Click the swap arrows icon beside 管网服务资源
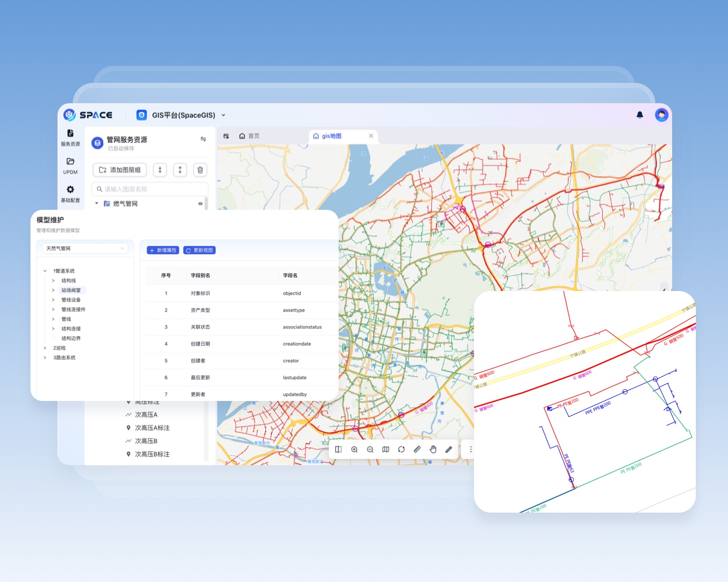The width and height of the screenshot is (728, 582). click(x=203, y=139)
